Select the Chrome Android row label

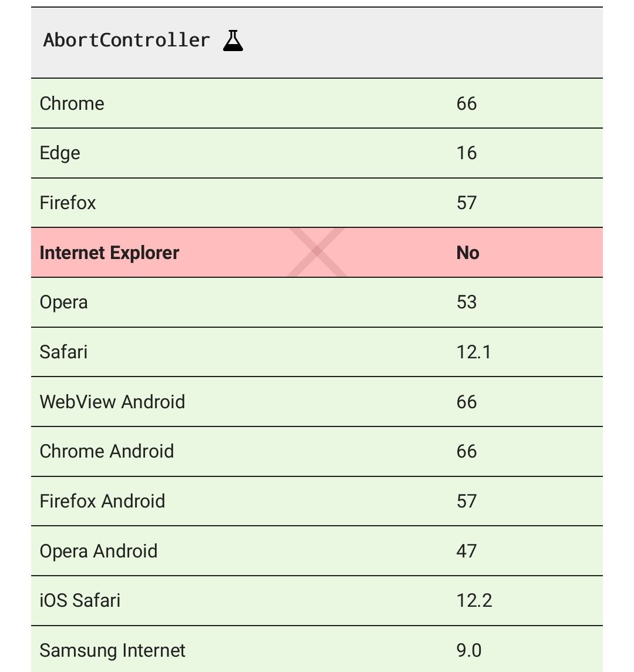click(107, 451)
